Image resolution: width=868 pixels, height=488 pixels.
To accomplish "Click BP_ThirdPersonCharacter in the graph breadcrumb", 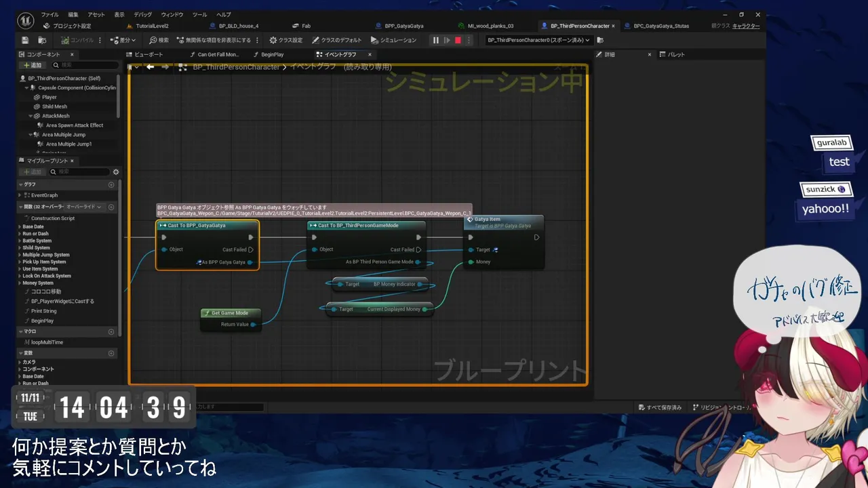I will [x=236, y=67].
